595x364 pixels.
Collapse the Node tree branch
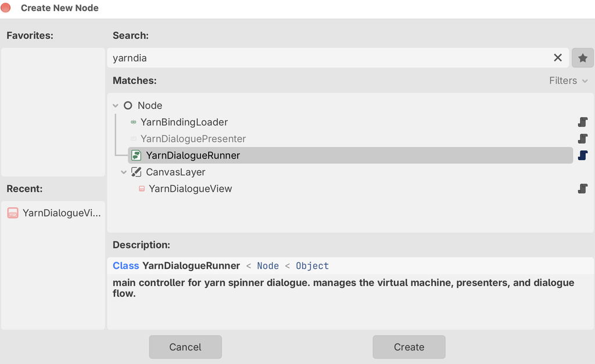(x=116, y=106)
